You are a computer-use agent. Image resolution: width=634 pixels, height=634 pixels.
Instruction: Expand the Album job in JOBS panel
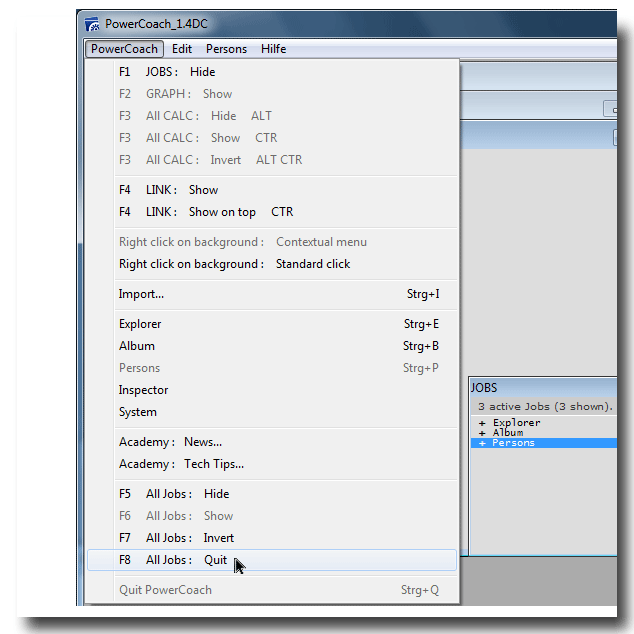[x=482, y=433]
